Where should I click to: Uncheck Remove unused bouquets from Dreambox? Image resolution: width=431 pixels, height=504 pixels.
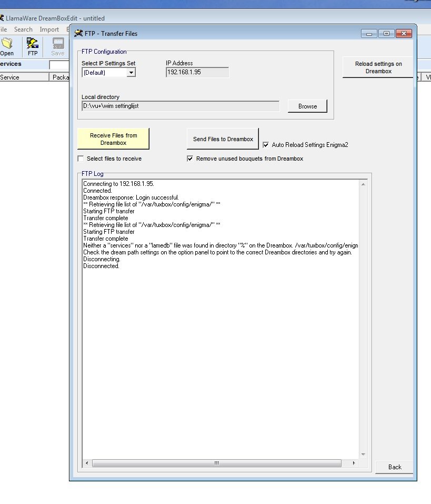point(190,159)
